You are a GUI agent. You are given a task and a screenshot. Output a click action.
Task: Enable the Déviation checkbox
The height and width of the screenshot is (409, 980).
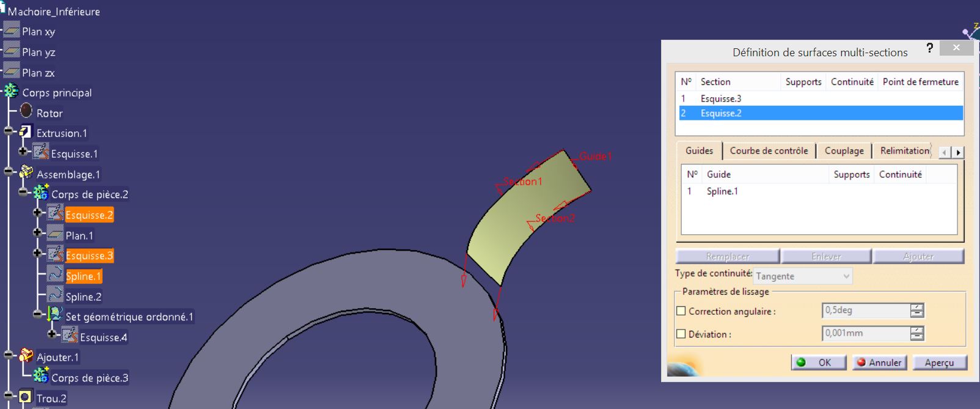click(x=681, y=334)
